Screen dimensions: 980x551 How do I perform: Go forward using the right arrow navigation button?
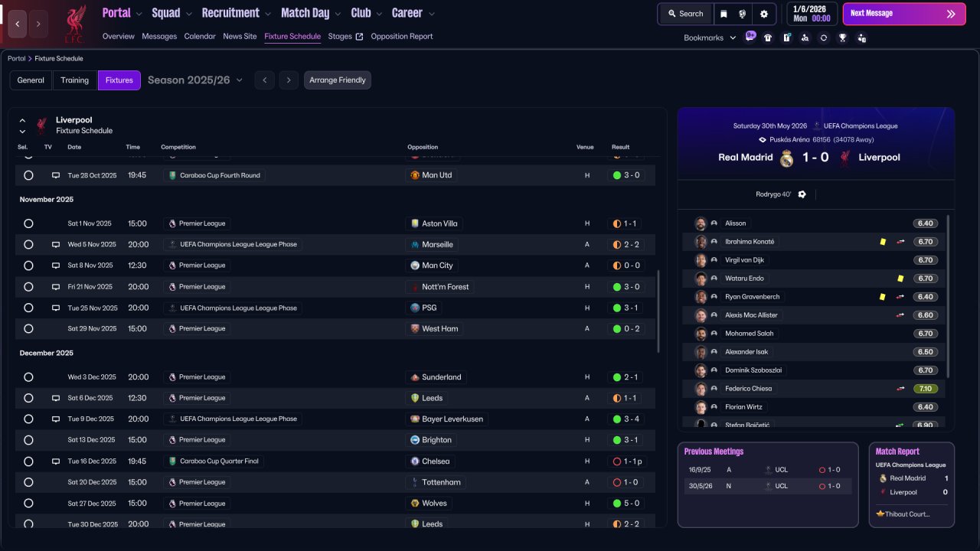click(38, 24)
